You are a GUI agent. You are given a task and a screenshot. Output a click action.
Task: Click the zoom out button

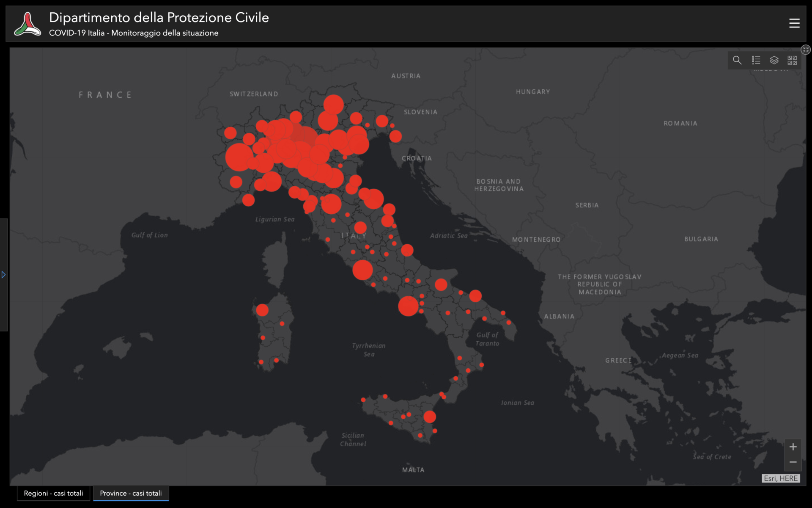(793, 464)
